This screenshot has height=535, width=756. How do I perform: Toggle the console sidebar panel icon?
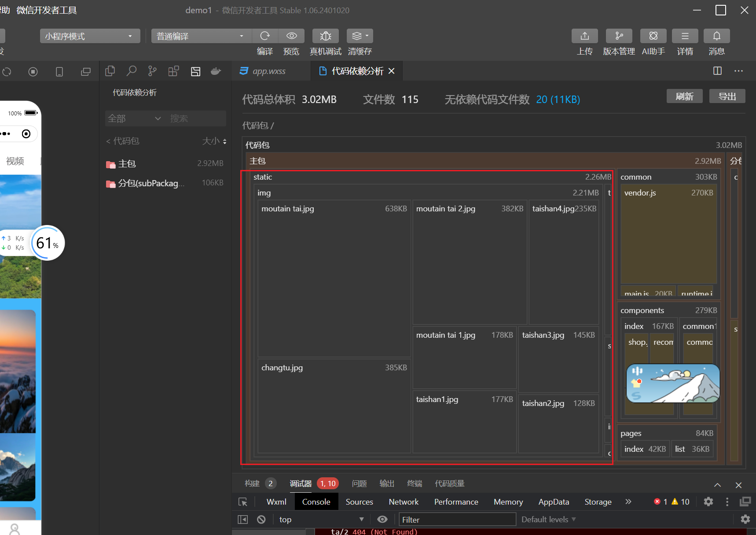[243, 520]
